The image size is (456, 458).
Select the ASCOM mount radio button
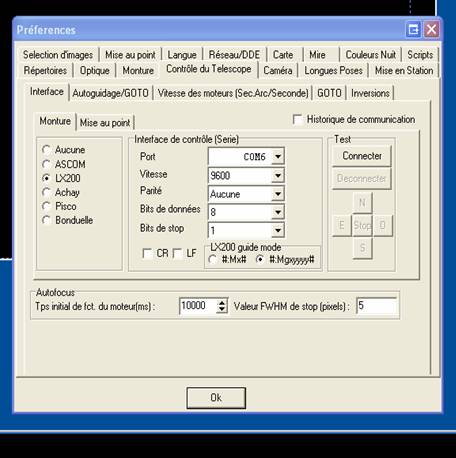pyautogui.click(x=46, y=164)
